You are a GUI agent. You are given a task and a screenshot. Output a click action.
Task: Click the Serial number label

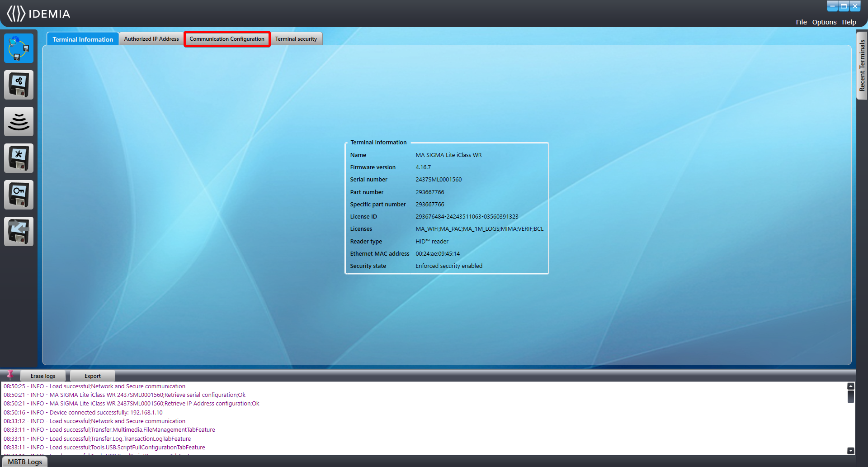368,180
